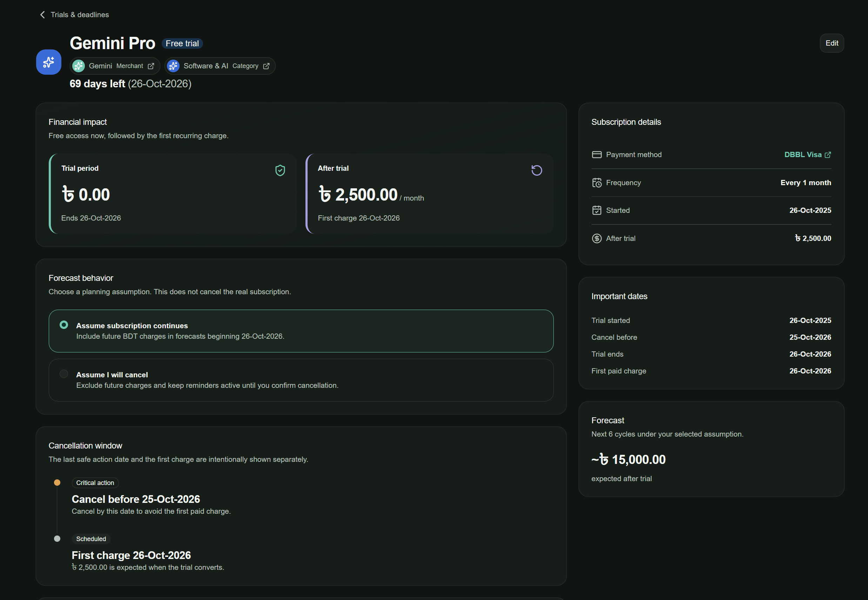Screen dimensions: 868x600
Task: Click the Gemini Pro title
Action: [112, 43]
